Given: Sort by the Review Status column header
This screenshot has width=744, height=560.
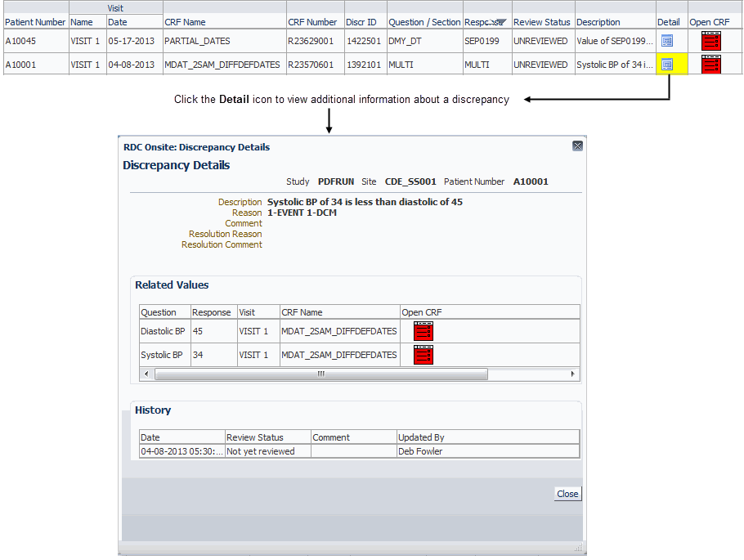Looking at the screenshot, I should pos(543,22).
